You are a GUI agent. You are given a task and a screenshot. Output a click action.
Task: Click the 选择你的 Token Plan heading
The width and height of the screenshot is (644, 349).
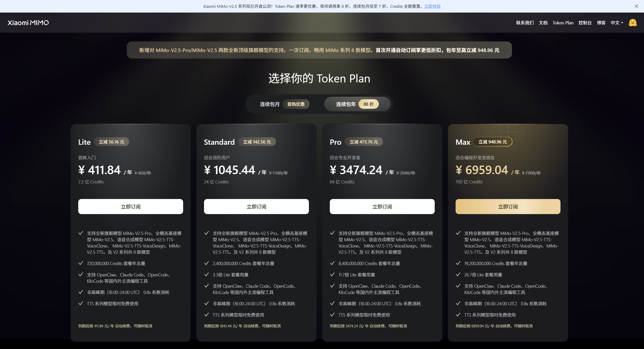point(319,78)
